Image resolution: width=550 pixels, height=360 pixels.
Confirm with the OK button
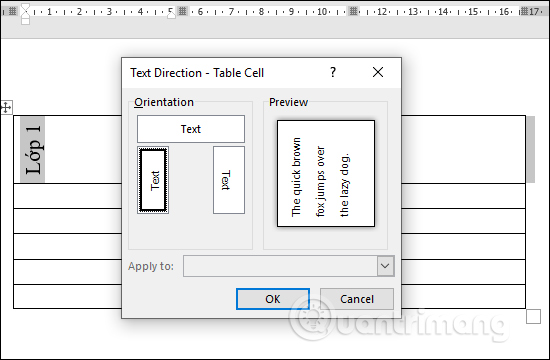(x=273, y=299)
